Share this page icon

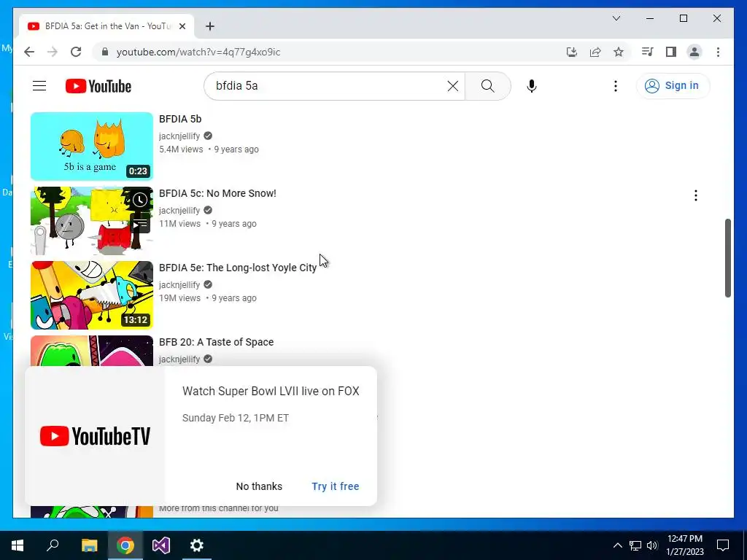[595, 52]
